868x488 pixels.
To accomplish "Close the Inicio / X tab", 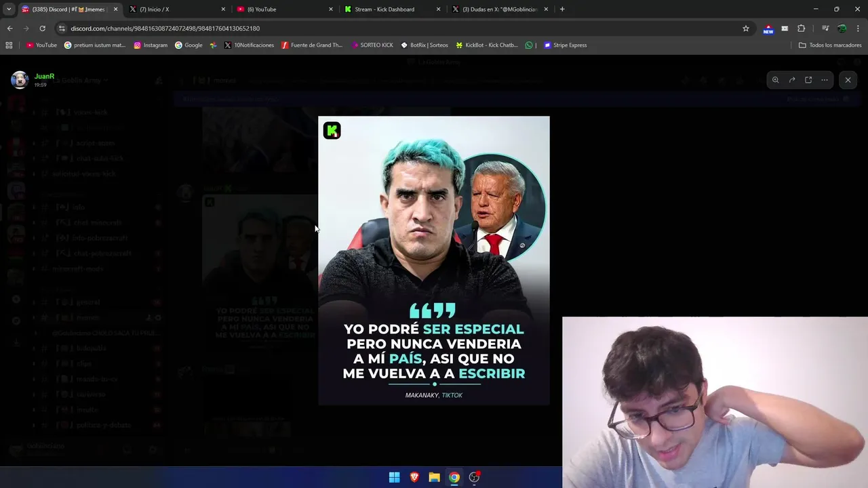I will 223,9.
